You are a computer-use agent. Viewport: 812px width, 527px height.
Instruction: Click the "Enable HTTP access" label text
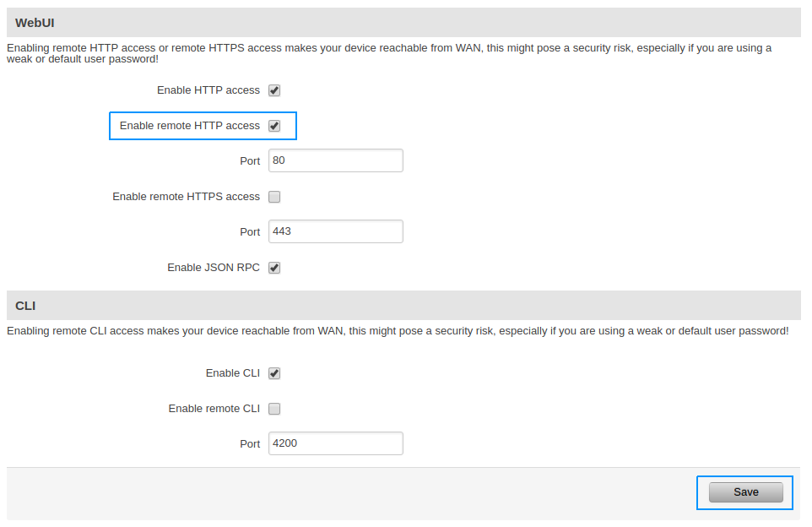pyautogui.click(x=208, y=90)
